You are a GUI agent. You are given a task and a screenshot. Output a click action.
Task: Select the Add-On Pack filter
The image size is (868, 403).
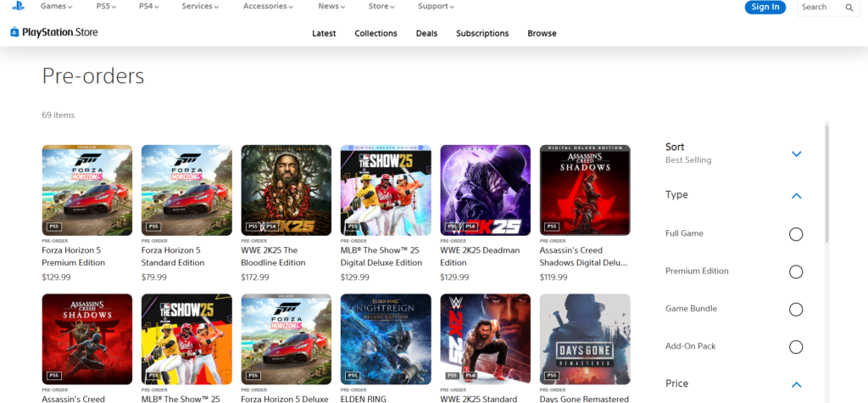(796, 347)
